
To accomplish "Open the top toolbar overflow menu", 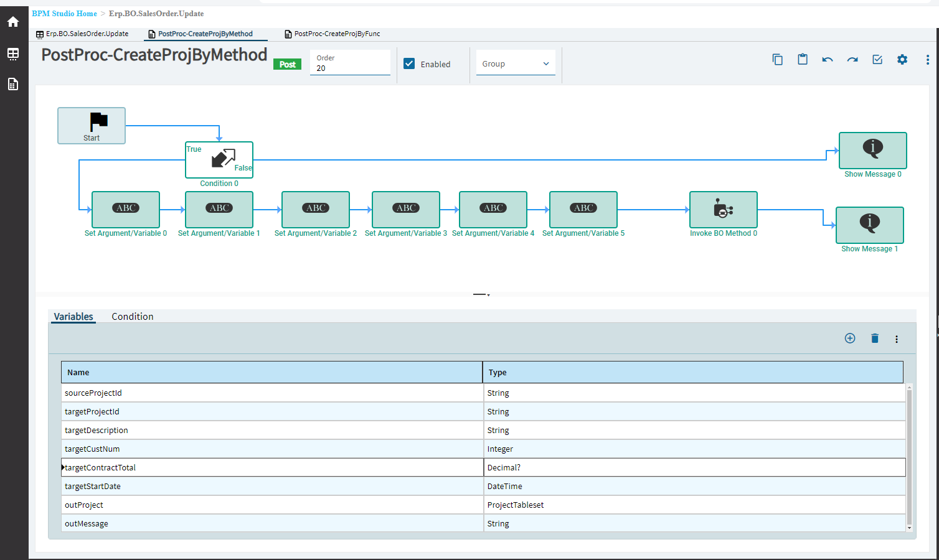I will (x=927, y=60).
